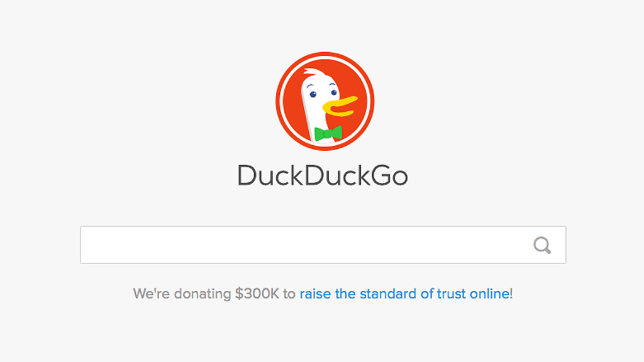644x362 pixels.
Task: Click the DuckDuckGo duck logo
Action: (x=325, y=101)
